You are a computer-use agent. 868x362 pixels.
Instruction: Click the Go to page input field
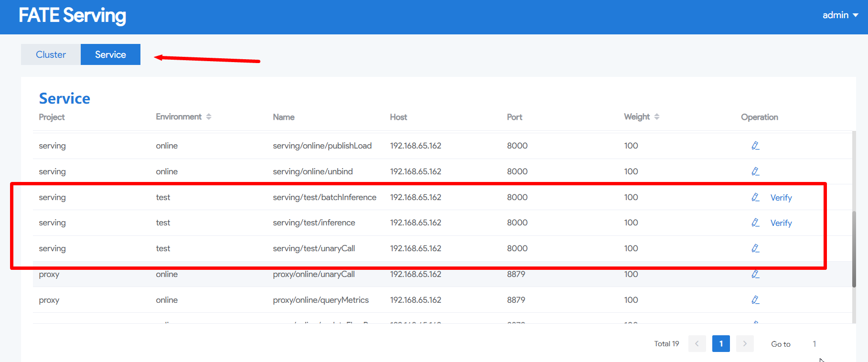point(814,344)
